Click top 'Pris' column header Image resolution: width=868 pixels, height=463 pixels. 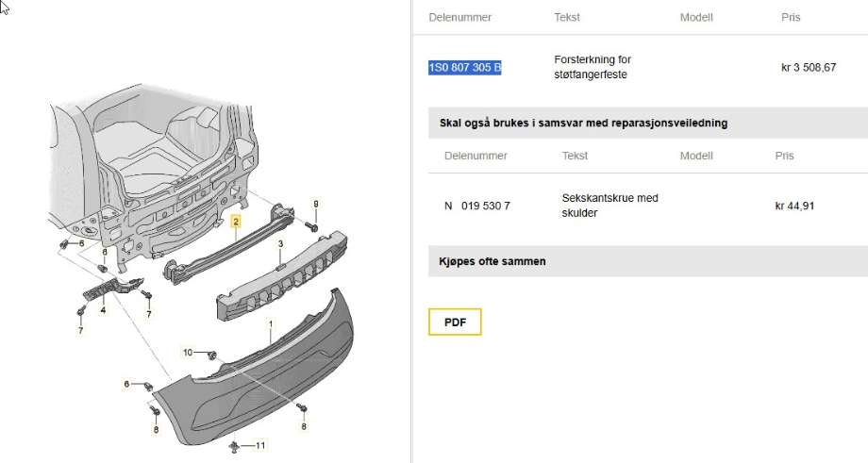click(791, 17)
